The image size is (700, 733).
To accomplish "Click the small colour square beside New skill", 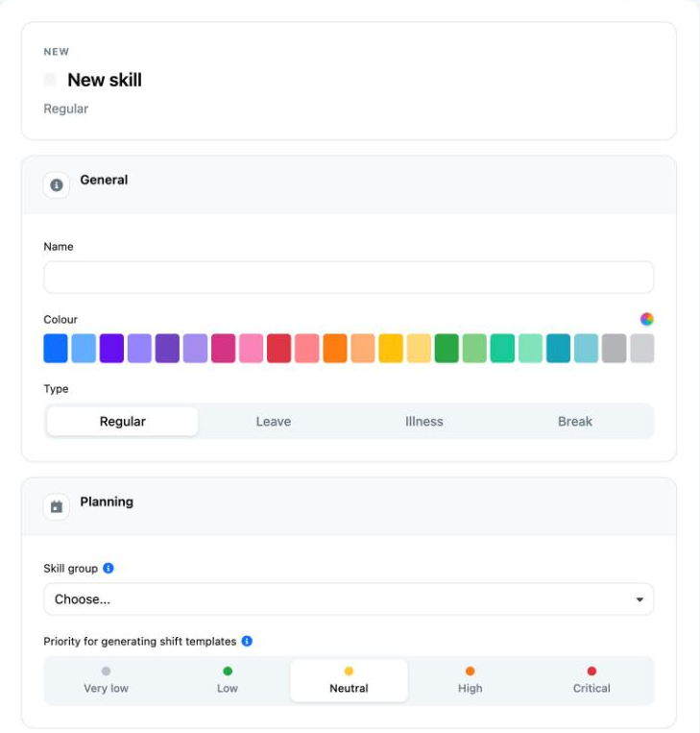I will 50,80.
